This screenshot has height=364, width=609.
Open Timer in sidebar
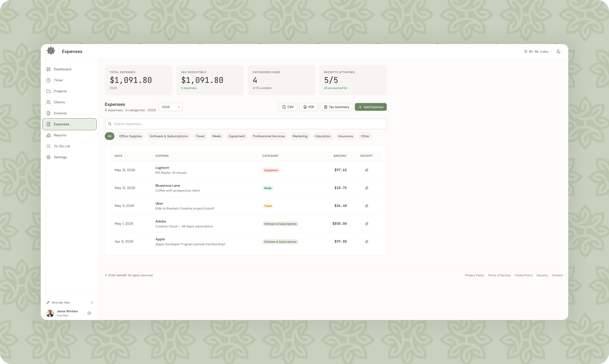click(x=70, y=80)
